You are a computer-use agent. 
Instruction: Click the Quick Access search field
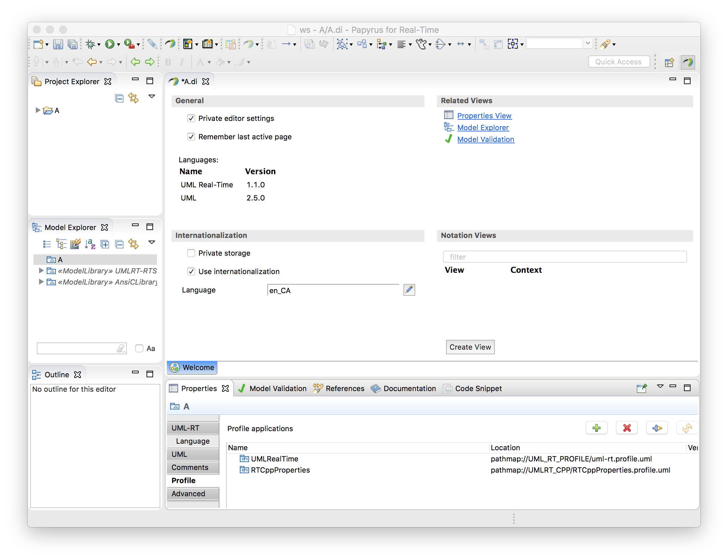tap(618, 62)
